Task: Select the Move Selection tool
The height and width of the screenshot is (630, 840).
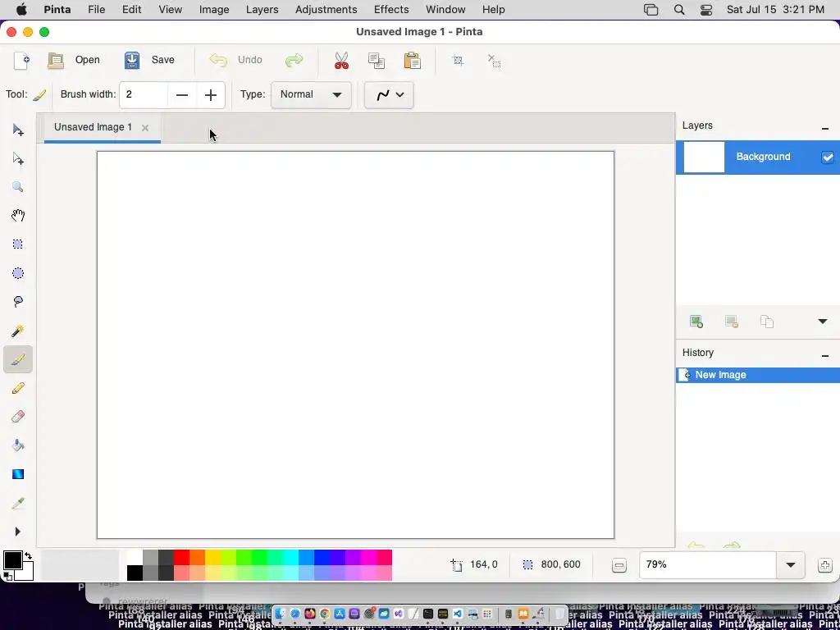Action: (18, 158)
